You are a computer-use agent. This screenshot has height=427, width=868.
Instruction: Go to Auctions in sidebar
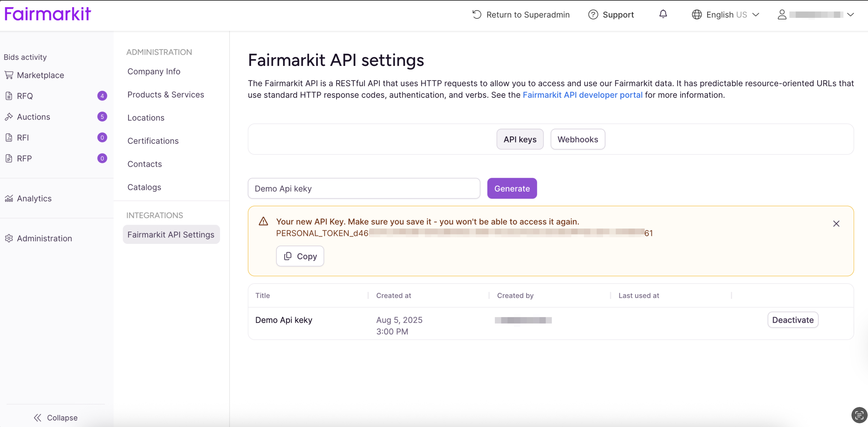click(x=33, y=117)
